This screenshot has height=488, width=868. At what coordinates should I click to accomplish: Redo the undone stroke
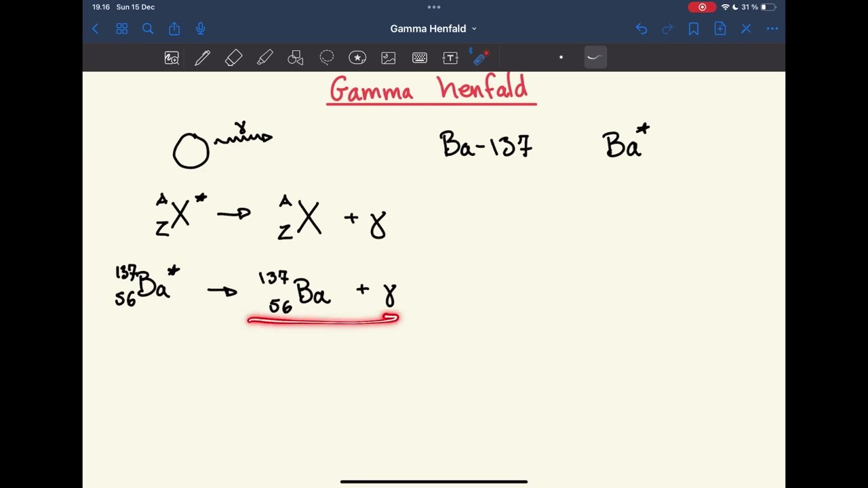[x=667, y=28]
